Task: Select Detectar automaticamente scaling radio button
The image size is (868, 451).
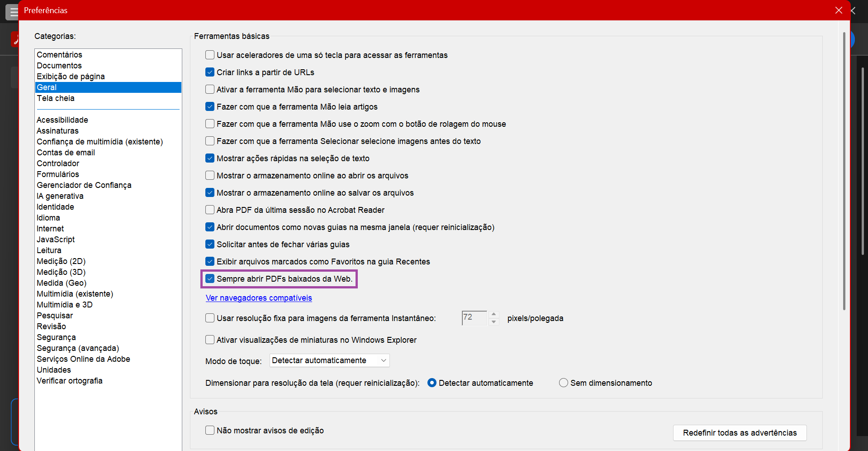Action: click(x=432, y=383)
